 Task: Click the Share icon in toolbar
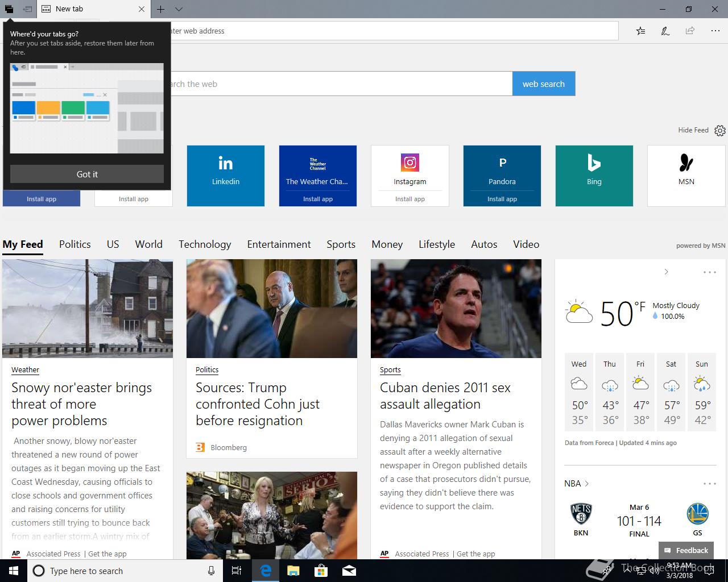pos(690,31)
